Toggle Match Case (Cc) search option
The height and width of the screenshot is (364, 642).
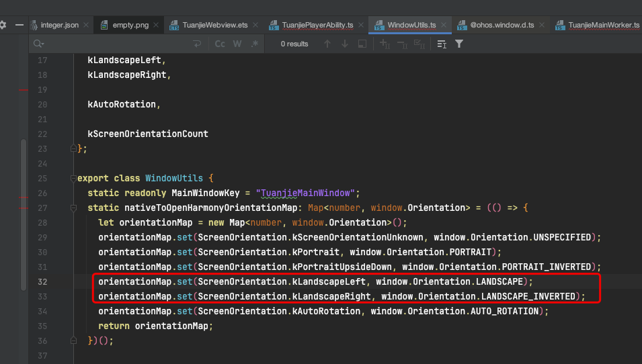(x=220, y=44)
